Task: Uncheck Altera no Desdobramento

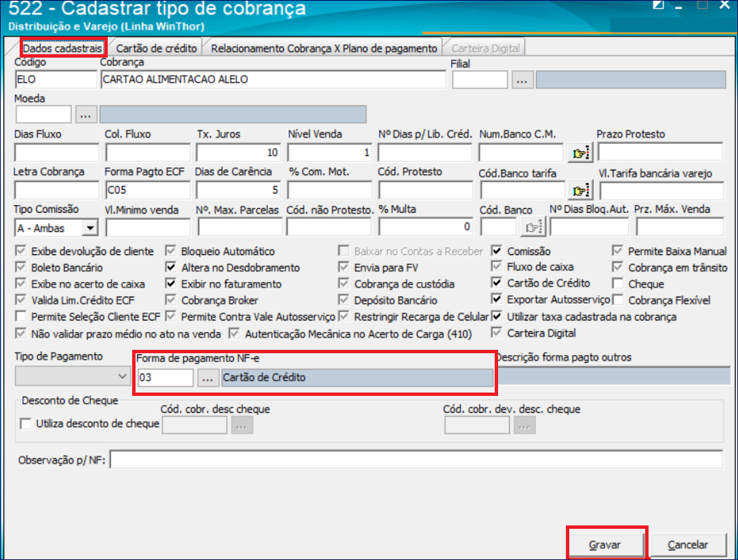Action: [171, 267]
